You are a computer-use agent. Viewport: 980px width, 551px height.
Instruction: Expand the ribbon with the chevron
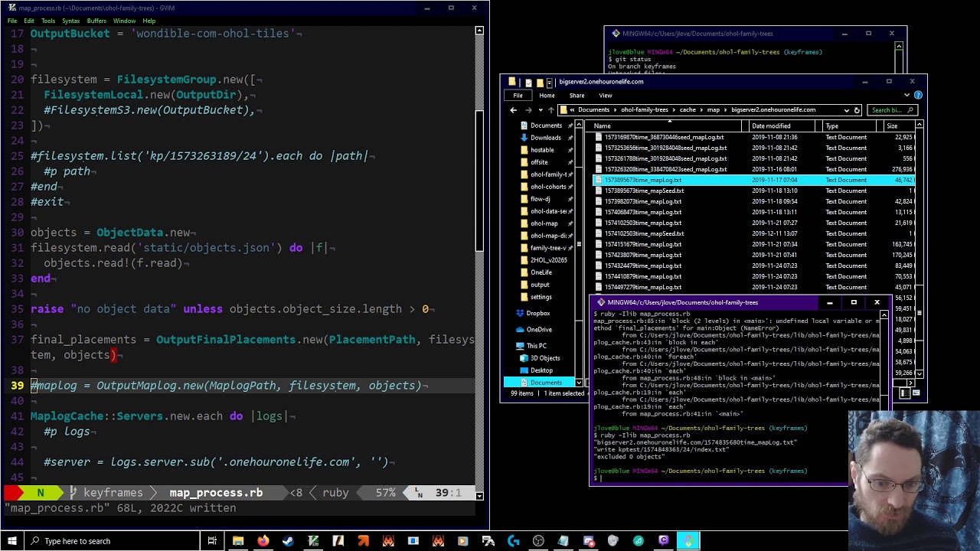tap(906, 96)
